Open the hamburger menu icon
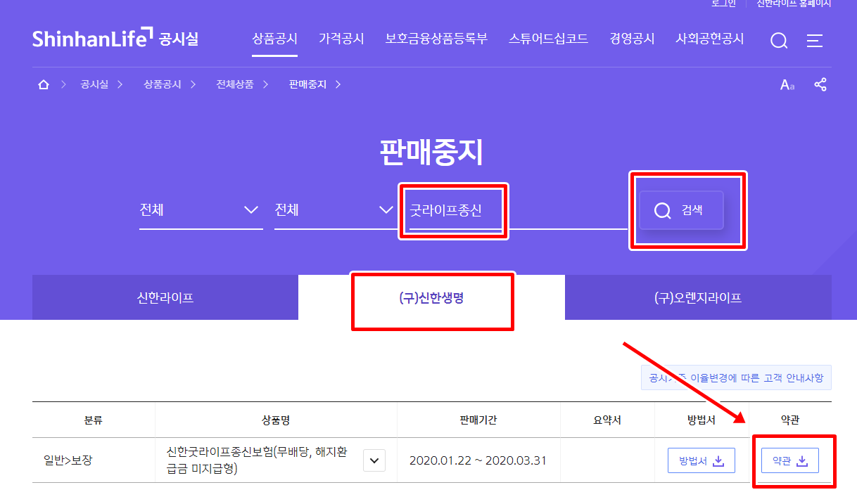This screenshot has width=857, height=504. (x=815, y=41)
